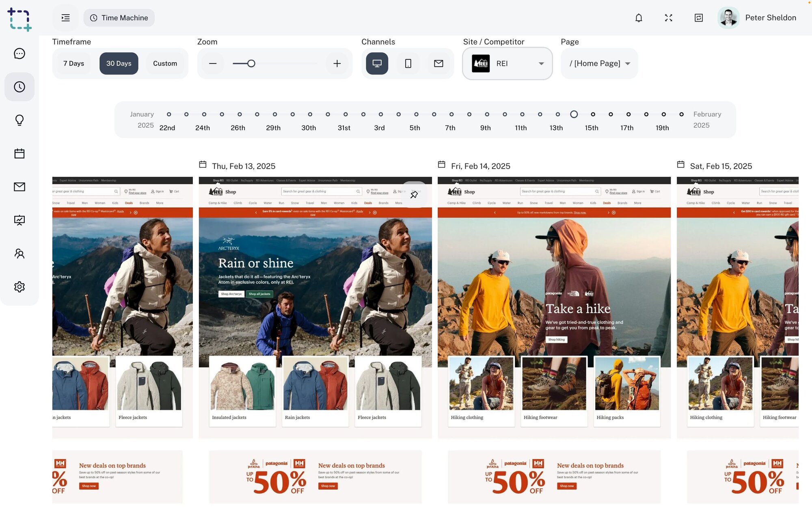Select the 26th timeline marker
This screenshot has height=508, width=812.
[240, 114]
